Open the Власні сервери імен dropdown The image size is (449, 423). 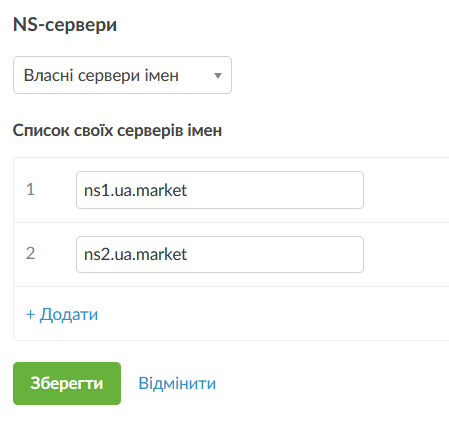[122, 75]
